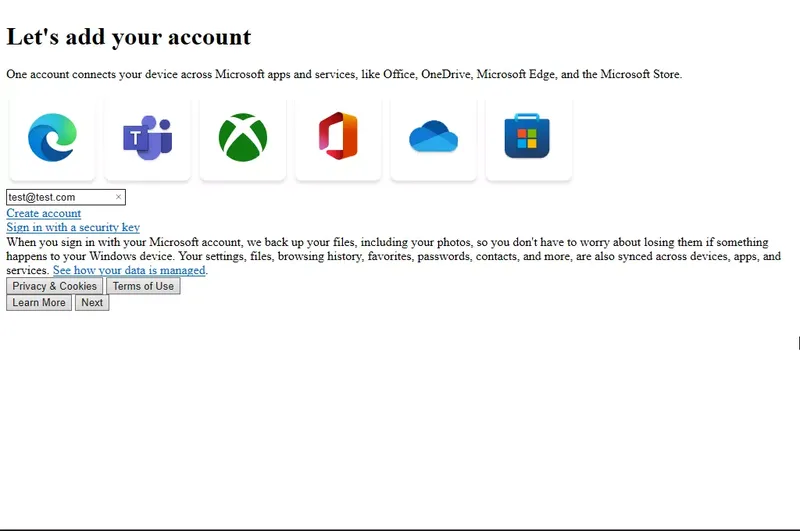800x531 pixels.
Task: Open See how your data is managed
Action: (129, 270)
